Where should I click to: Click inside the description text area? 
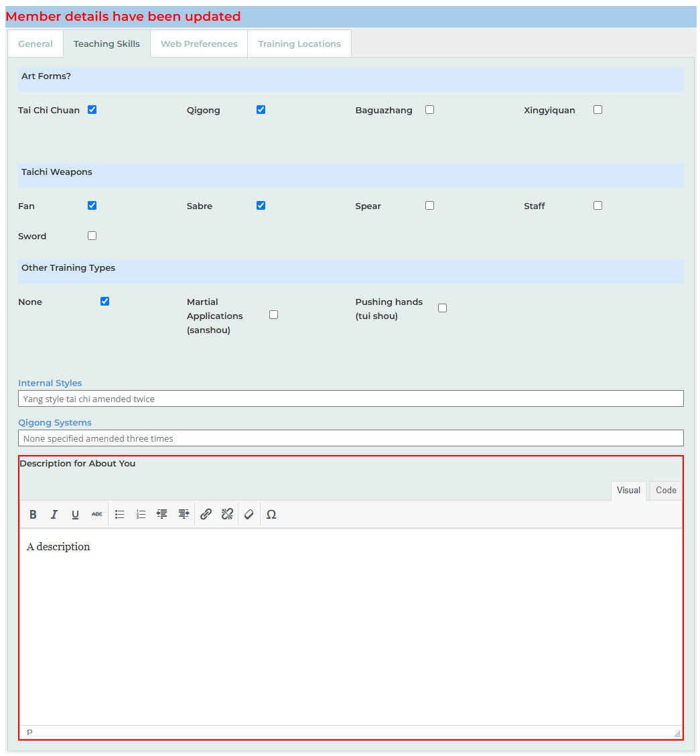coord(351,627)
